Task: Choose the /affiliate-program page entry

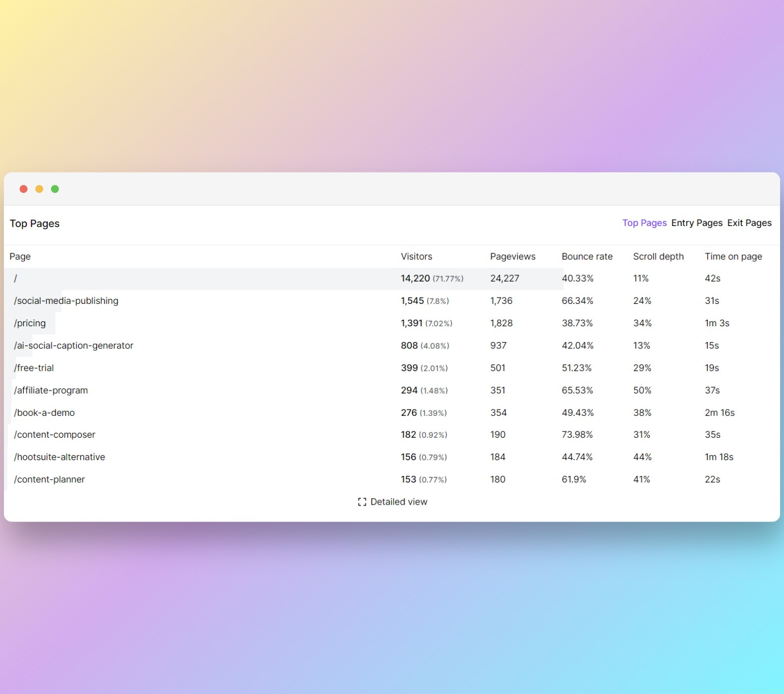Action: coord(51,391)
